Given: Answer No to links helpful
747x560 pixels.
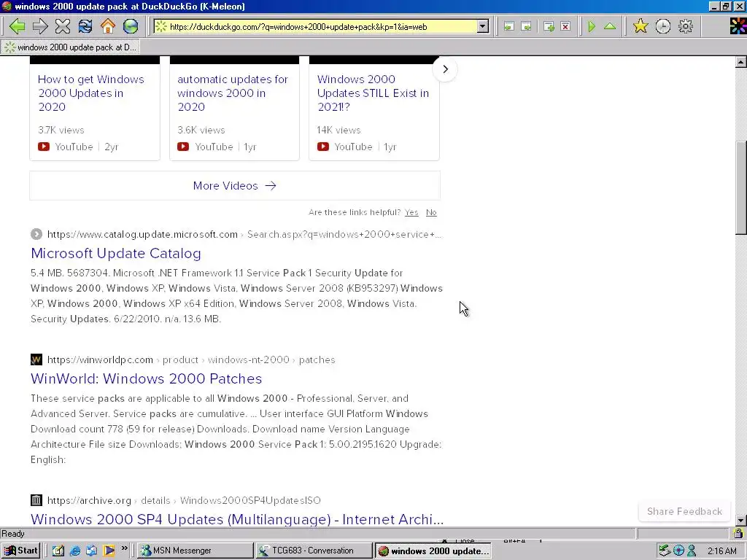Looking at the screenshot, I should coord(431,212).
